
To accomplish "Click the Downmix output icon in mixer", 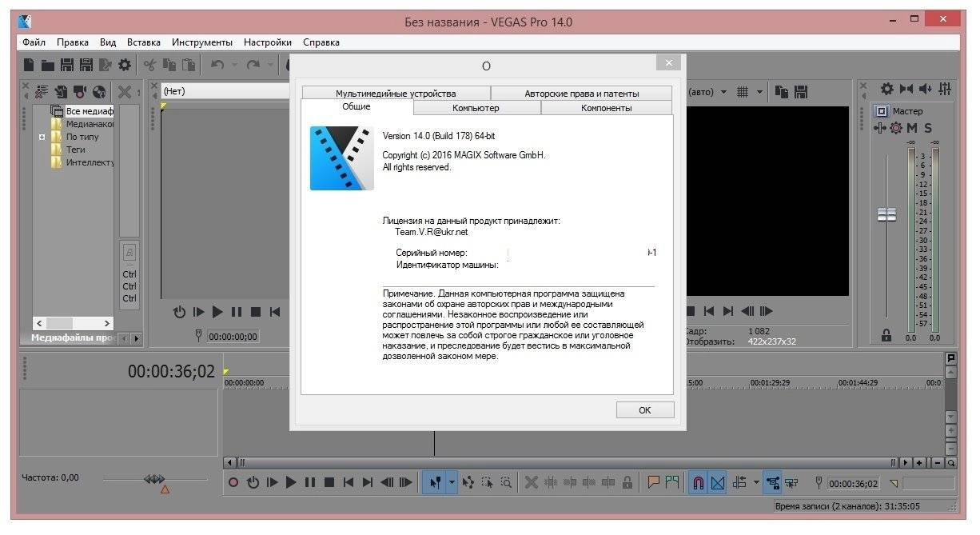I will (x=906, y=89).
